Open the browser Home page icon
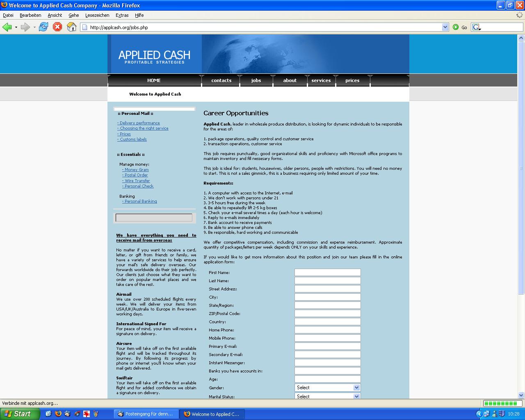The height and width of the screenshot is (420, 525). 72,27
